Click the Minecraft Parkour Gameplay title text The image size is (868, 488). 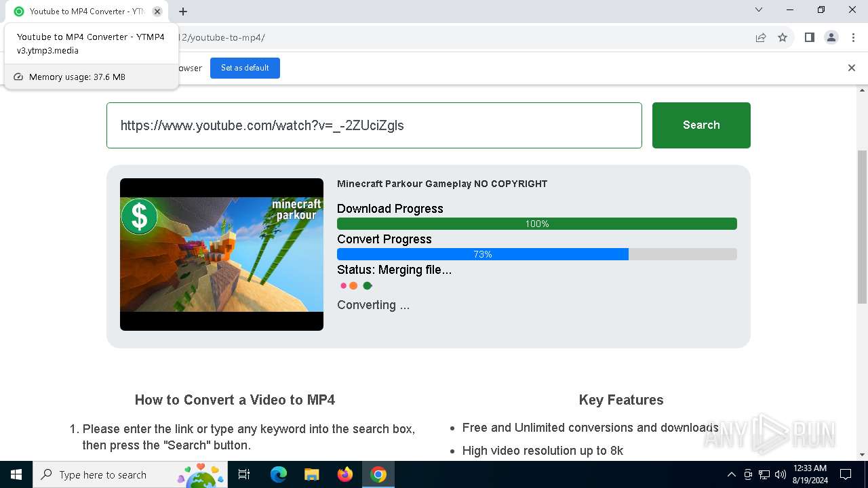click(x=442, y=184)
